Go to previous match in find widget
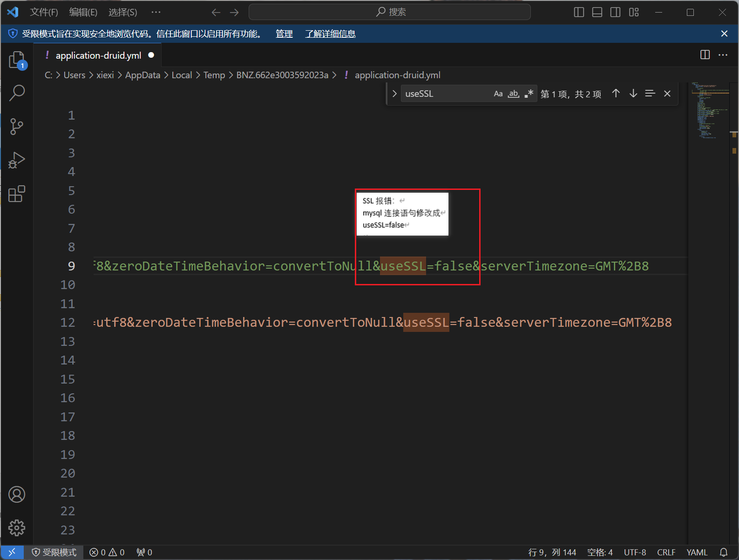Viewport: 739px width, 560px height. (x=616, y=94)
